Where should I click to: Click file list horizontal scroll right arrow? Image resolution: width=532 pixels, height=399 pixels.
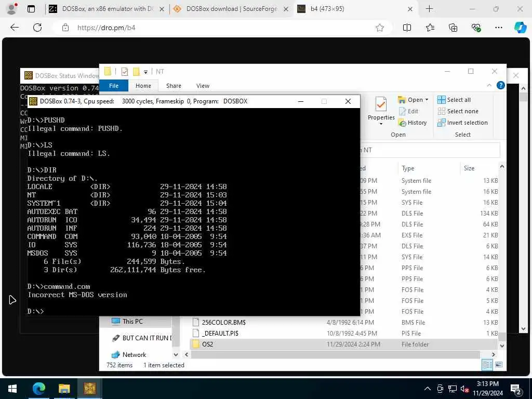494,354
